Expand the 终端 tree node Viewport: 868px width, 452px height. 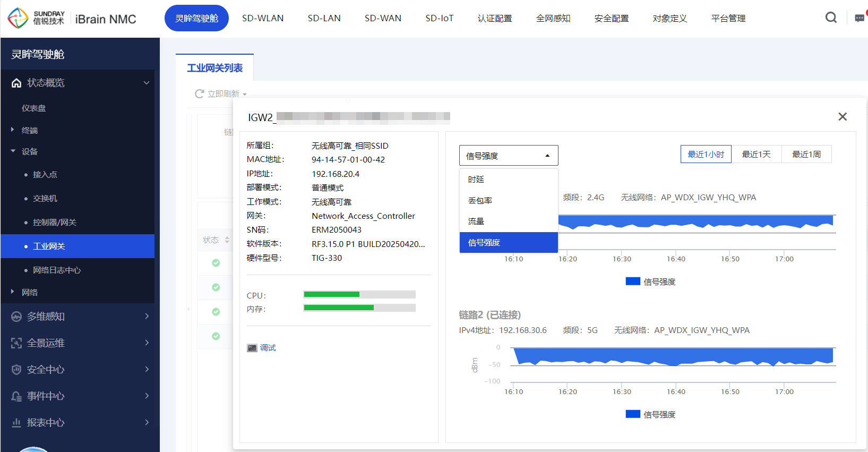tap(13, 130)
